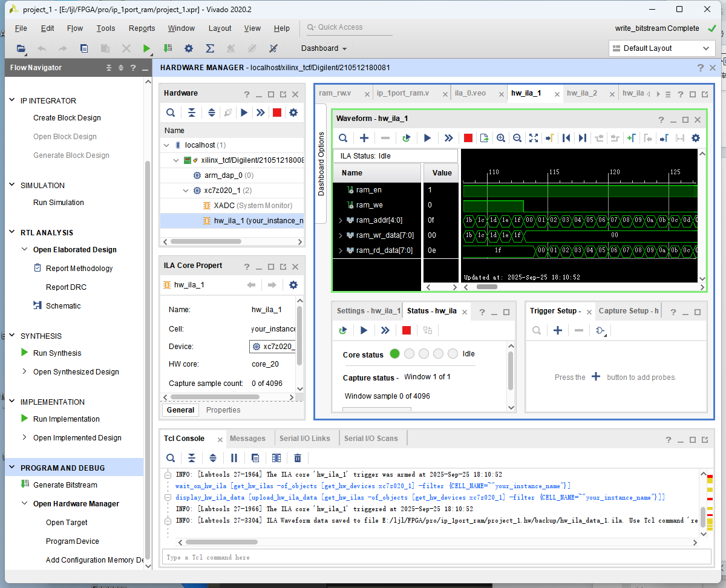The image size is (726, 588).
Task: Click Zoom In icon in Waveform toolbar
Action: coord(501,138)
